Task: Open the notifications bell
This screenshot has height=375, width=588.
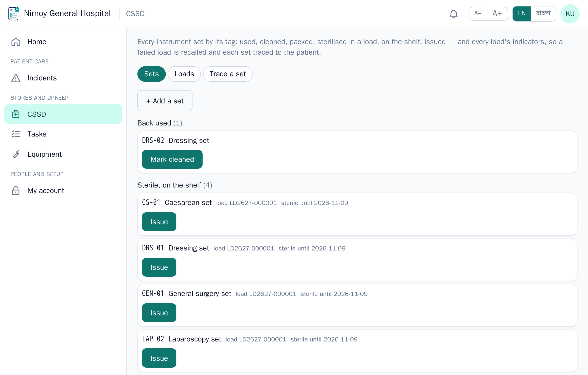Action: click(x=453, y=14)
